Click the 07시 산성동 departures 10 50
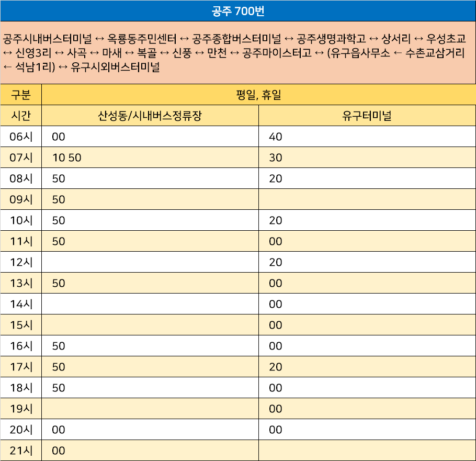476x461 pixels. point(67,158)
